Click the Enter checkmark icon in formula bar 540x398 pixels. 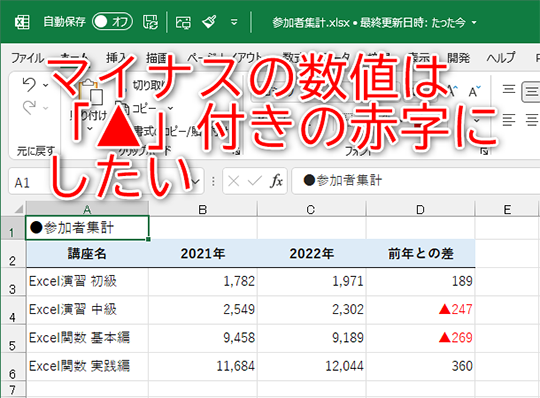click(x=254, y=181)
